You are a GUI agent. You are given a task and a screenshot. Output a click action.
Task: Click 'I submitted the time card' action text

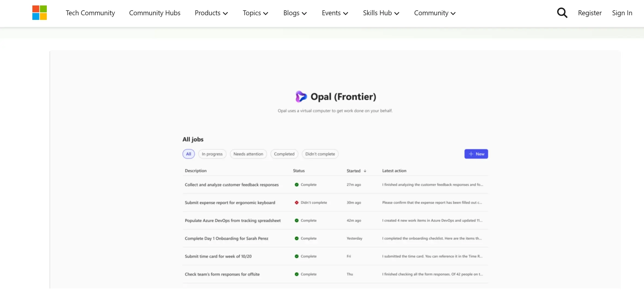pyautogui.click(x=432, y=257)
